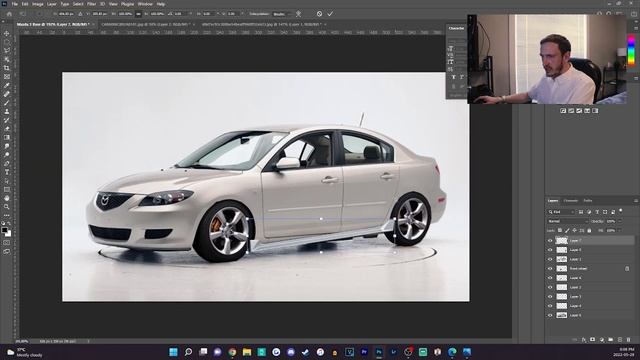
Task: Select the Hand tool
Action: [x=7, y=198]
